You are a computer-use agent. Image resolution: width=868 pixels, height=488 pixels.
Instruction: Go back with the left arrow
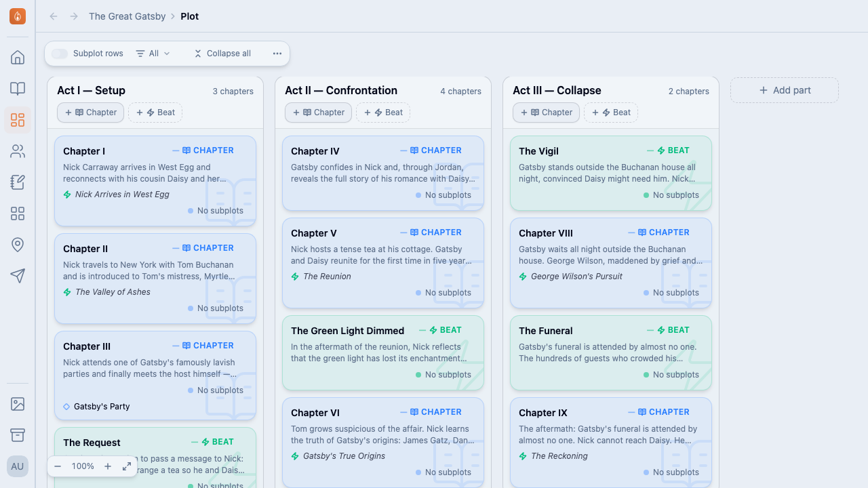[54, 16]
